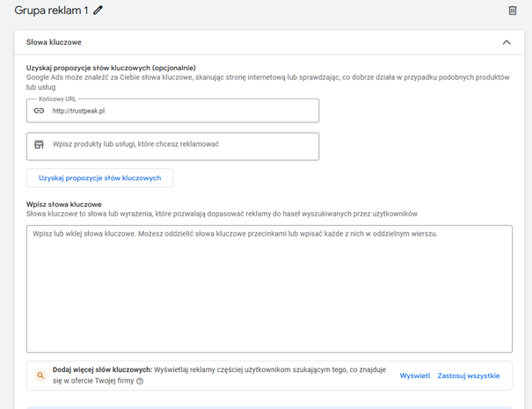Focus the Końcowy URL field containing http://trustpeak.pl
The width and height of the screenshot is (532, 409).
[172, 111]
